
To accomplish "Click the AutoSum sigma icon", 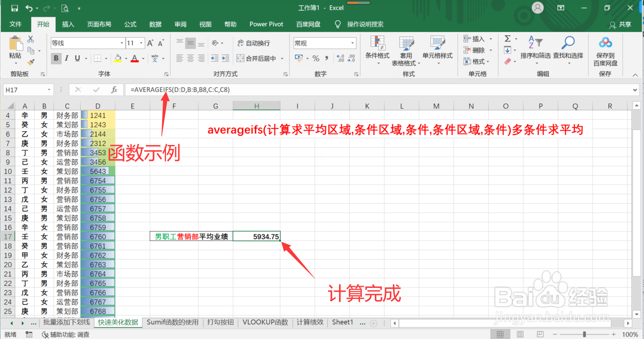I will pos(508,39).
